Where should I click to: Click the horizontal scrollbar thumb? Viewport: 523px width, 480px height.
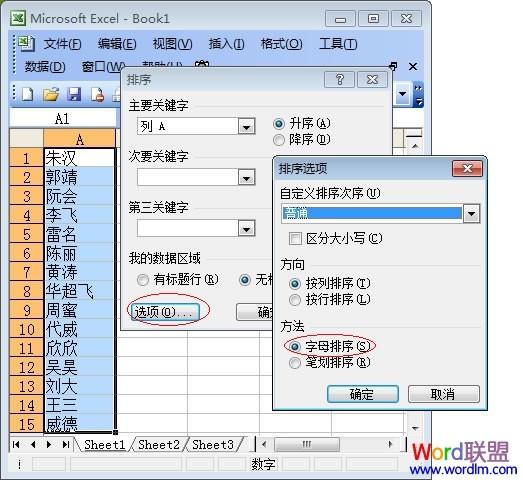[307, 444]
